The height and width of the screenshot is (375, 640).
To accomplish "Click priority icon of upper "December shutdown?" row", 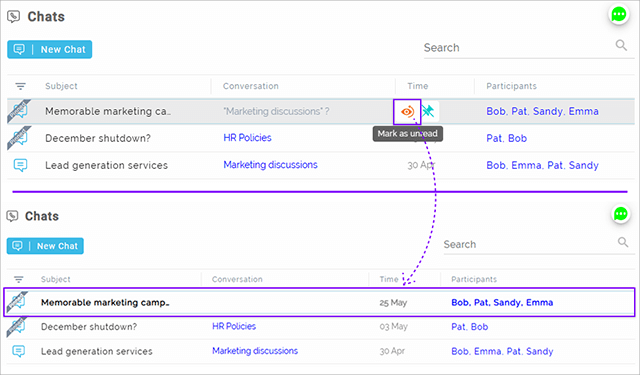I will tap(19, 138).
